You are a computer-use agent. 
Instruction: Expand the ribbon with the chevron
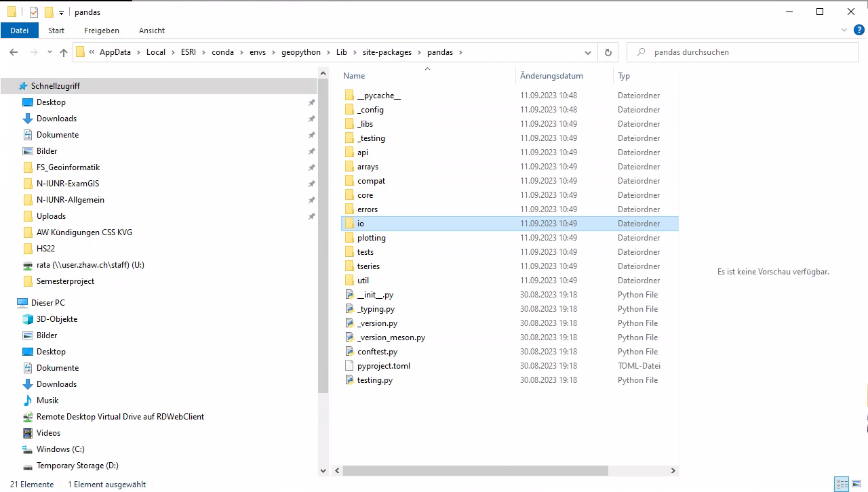844,30
